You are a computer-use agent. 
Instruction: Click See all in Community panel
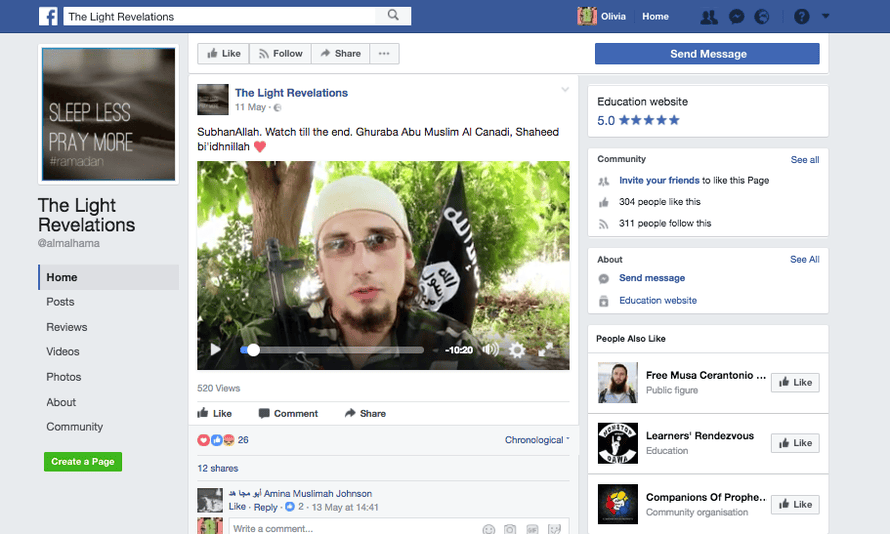[805, 159]
